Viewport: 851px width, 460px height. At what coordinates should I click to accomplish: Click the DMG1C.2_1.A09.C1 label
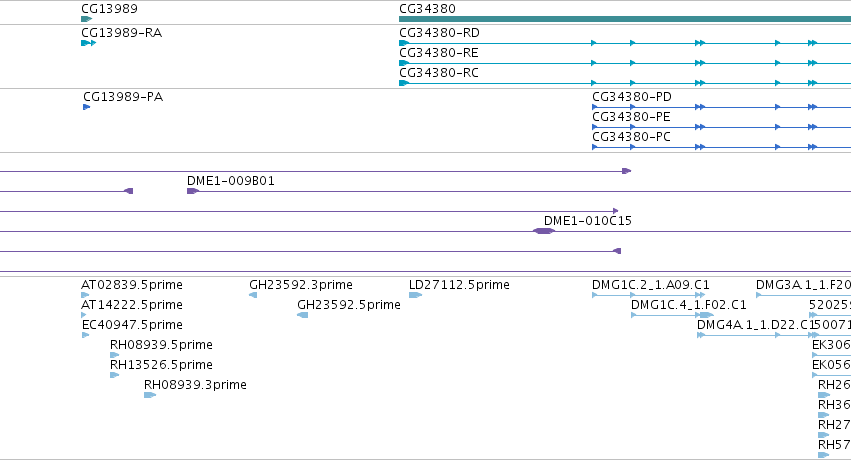pyautogui.click(x=651, y=285)
